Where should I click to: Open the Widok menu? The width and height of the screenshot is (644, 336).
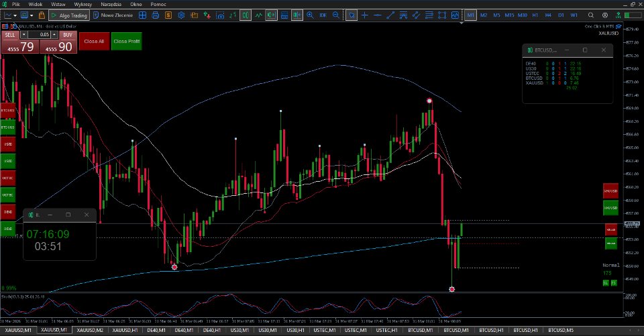pos(36,4)
